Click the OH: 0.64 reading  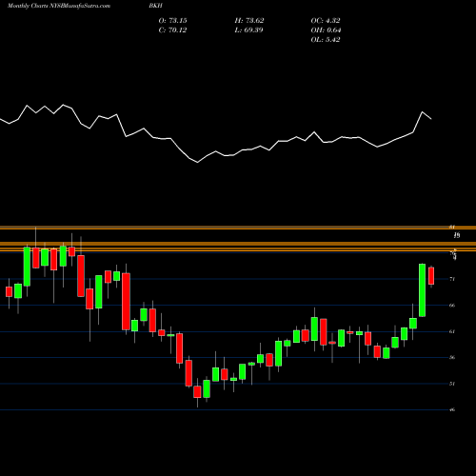[326, 30]
